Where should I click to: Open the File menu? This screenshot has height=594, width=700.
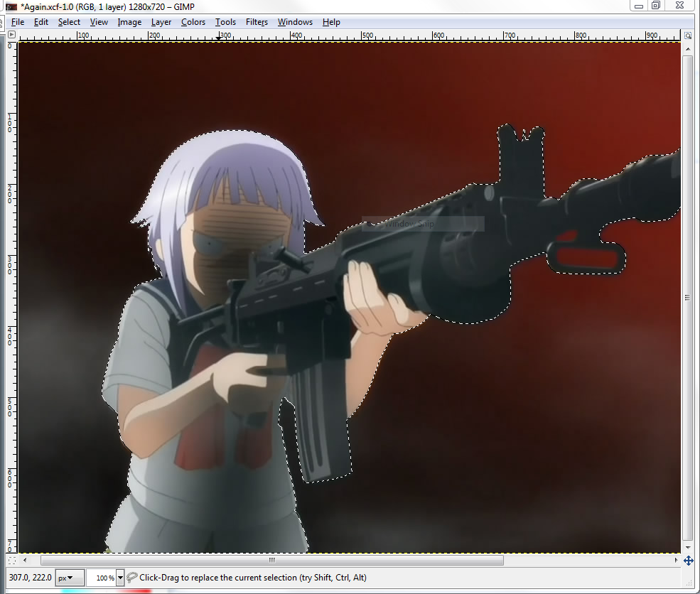(17, 22)
